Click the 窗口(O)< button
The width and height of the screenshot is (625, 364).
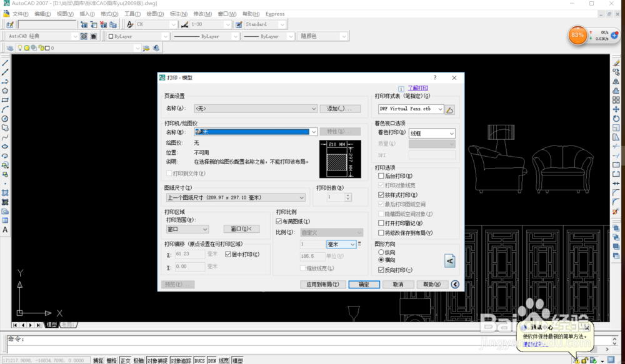pos(241,229)
